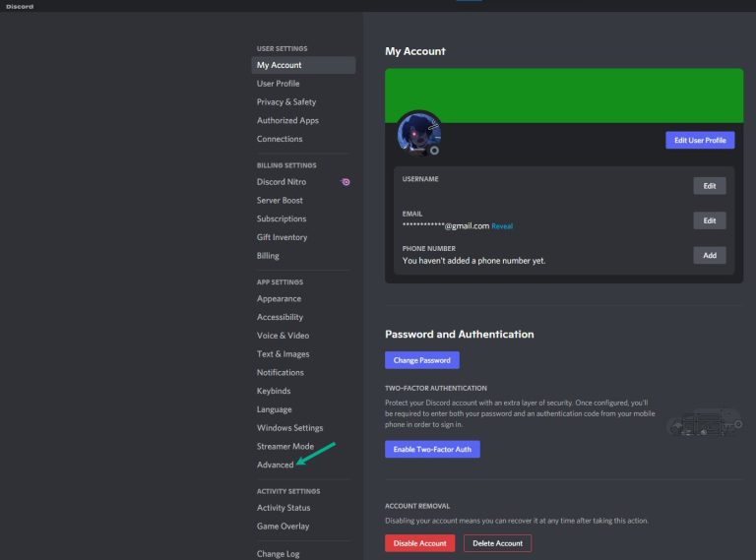756x560 pixels.
Task: Click the Delete Account button
Action: 497,543
